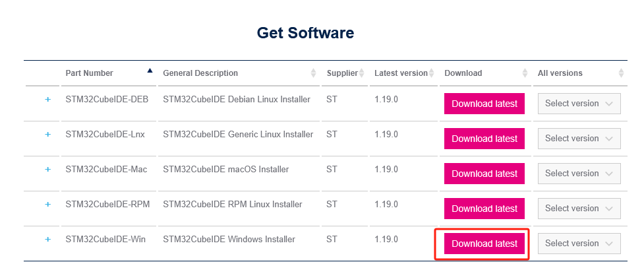
Task: Sort by All versions column arrows
Action: click(621, 73)
